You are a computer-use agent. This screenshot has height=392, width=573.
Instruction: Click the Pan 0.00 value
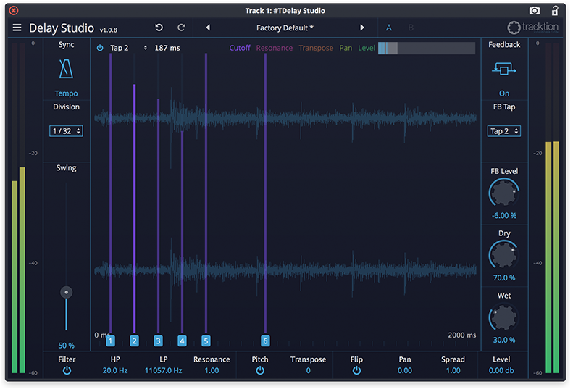tap(404, 371)
